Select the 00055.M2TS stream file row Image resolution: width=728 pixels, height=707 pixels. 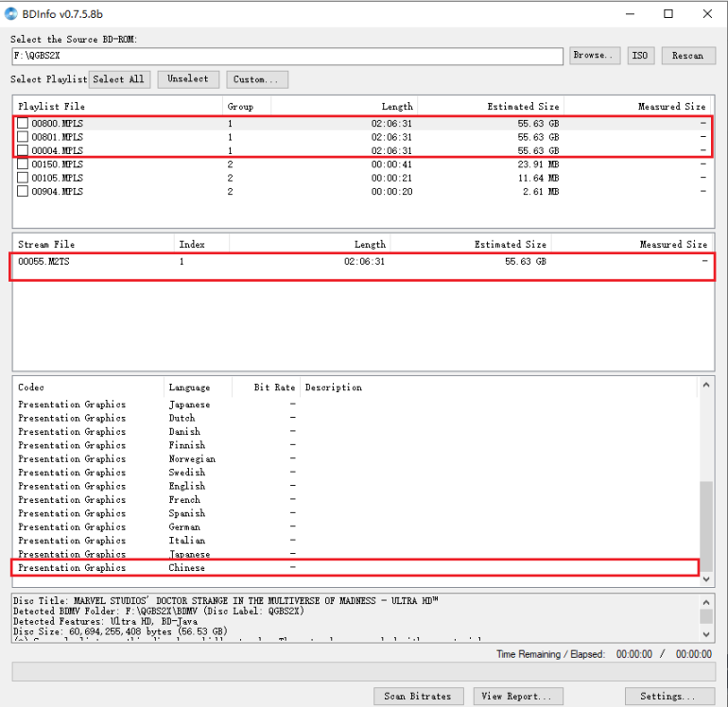[362, 262]
